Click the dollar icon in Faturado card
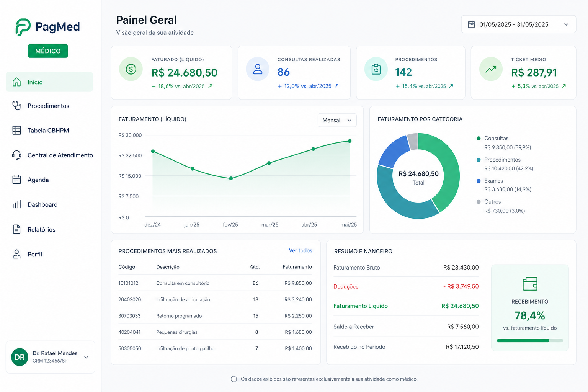588x392 pixels. click(131, 69)
